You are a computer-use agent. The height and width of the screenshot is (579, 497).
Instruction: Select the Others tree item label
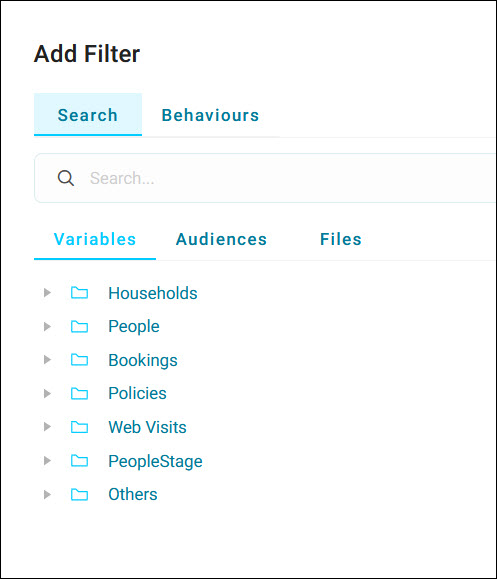[133, 494]
